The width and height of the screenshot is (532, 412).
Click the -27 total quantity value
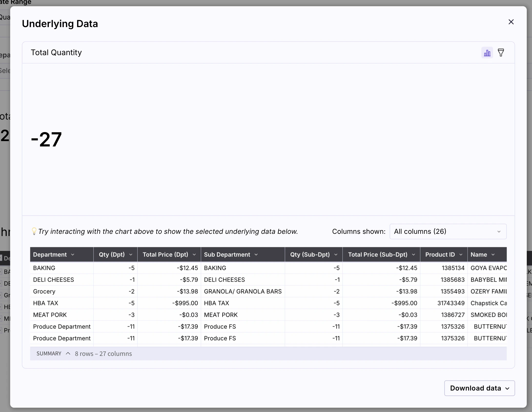pyautogui.click(x=46, y=139)
